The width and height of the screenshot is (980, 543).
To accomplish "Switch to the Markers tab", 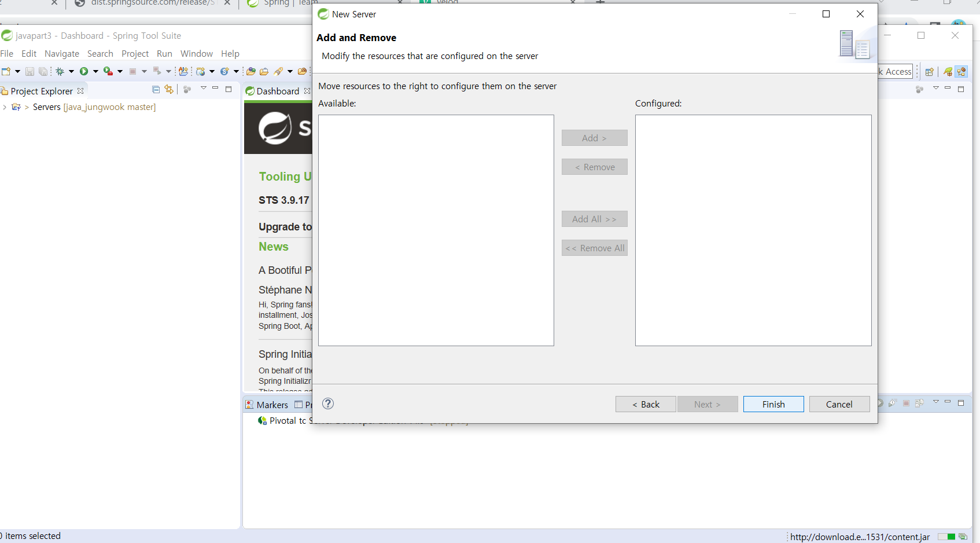I will pos(267,405).
